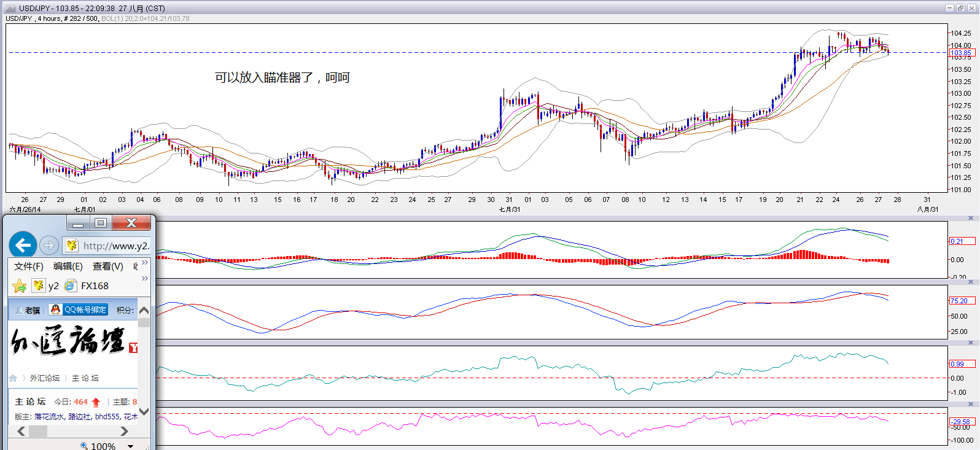The image size is (980, 450).
Task: Click the indicator value label 0.99
Action: [x=962, y=364]
